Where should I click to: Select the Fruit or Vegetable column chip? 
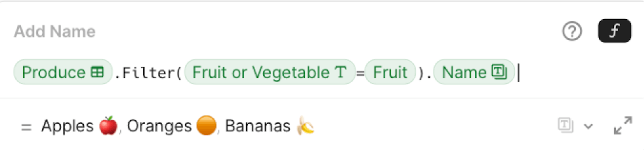[270, 72]
